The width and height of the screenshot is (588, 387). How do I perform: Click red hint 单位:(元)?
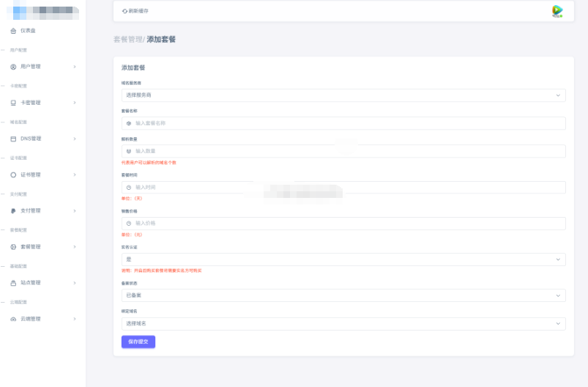[132, 235]
